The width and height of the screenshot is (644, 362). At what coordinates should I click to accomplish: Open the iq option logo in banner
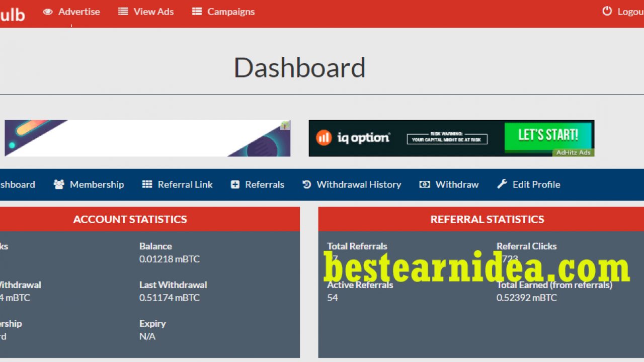pyautogui.click(x=353, y=137)
